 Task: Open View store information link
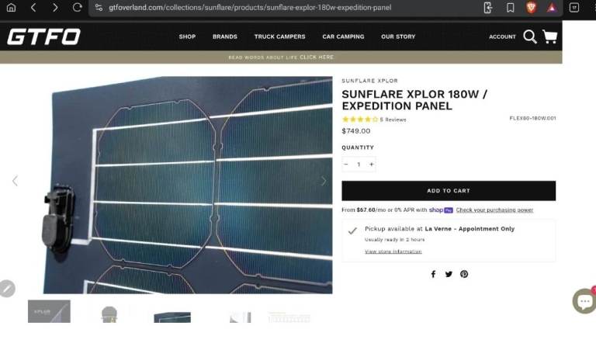tap(393, 251)
